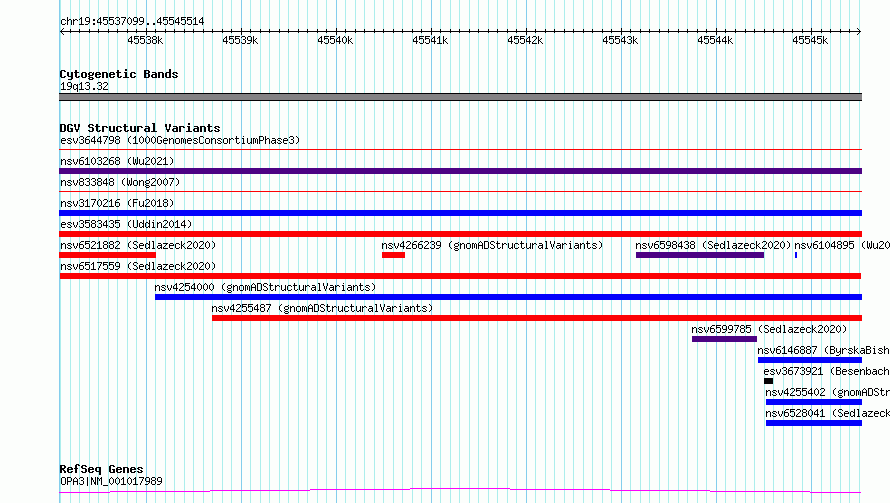Open the RefSeq Genes track title

[102, 469]
